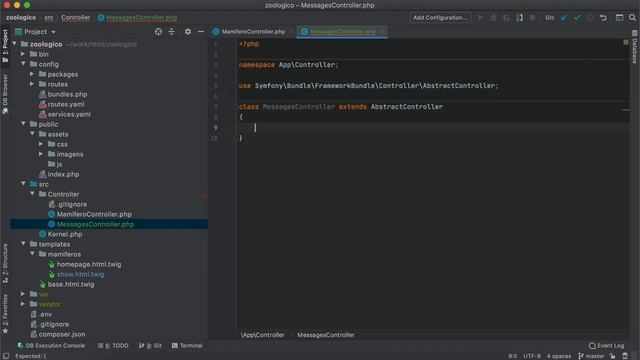This screenshot has height=360, width=640.
Task: Collapse the templates folder
Action: pos(23,244)
